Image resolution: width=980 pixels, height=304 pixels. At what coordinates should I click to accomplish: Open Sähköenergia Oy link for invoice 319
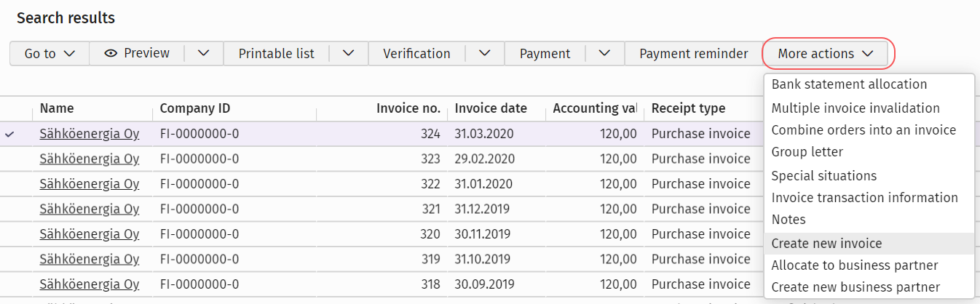pos(90,259)
